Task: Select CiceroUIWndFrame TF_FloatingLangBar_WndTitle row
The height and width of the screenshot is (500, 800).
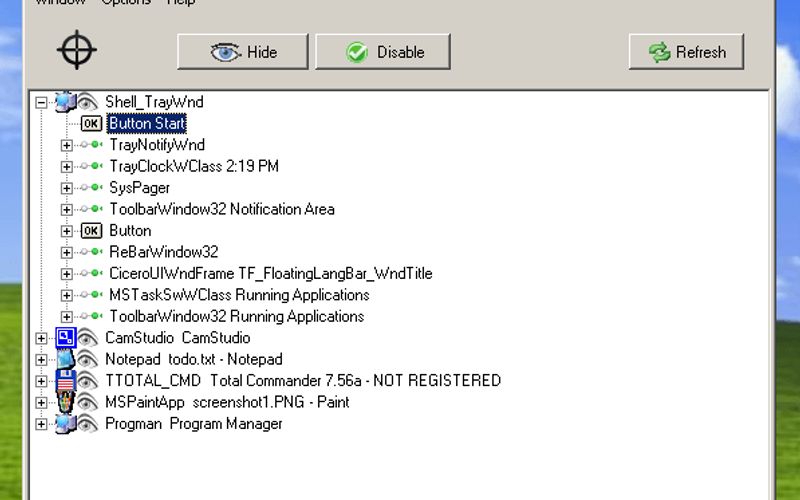Action: click(270, 273)
